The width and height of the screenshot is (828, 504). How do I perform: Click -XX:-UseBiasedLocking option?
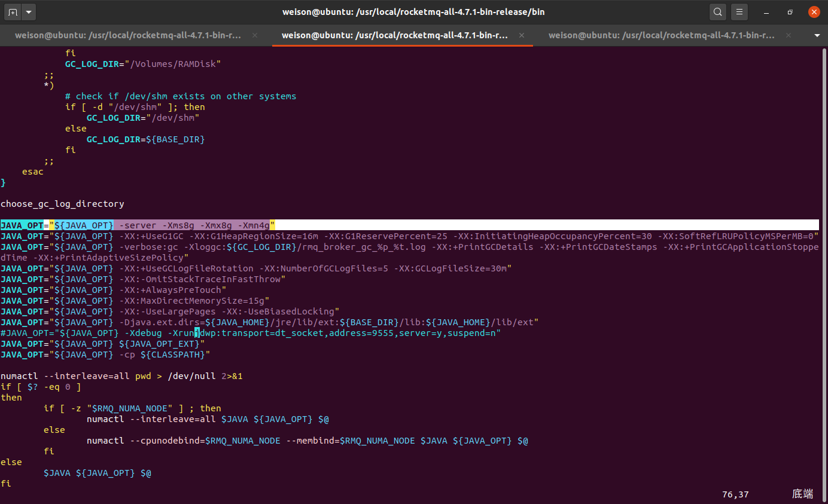(x=278, y=311)
